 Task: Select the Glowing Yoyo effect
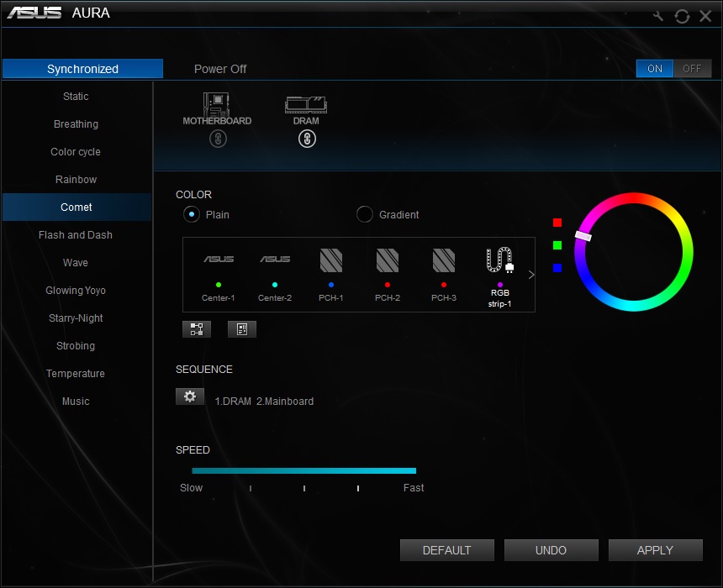76,291
